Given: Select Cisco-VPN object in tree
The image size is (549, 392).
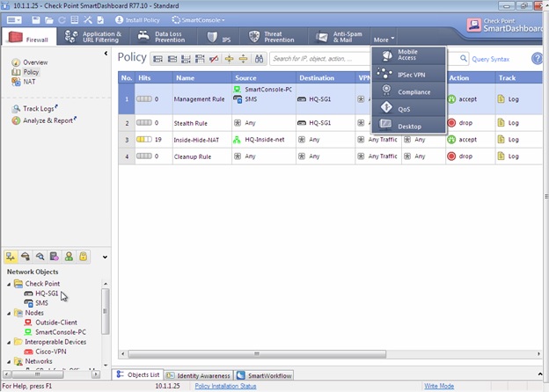Looking at the screenshot, I should pos(45,352).
